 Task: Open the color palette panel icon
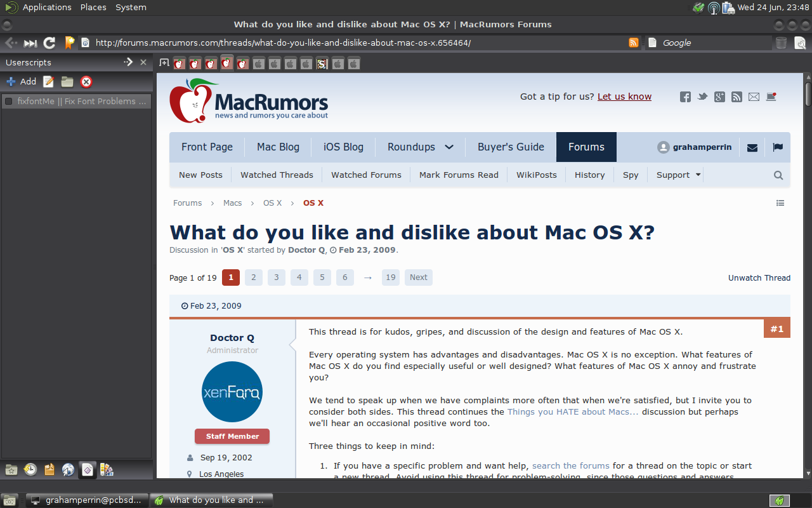[107, 470]
